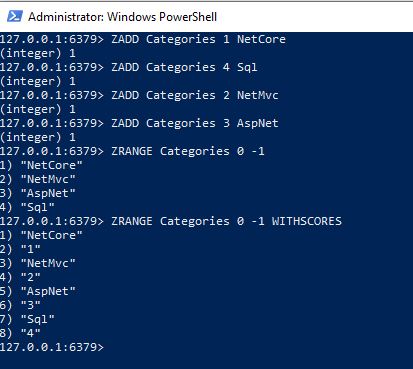Image resolution: width=413 pixels, height=369 pixels.
Task: Click the first ZRANGE Categories 0 -1 command
Action: pyautogui.click(x=188, y=151)
